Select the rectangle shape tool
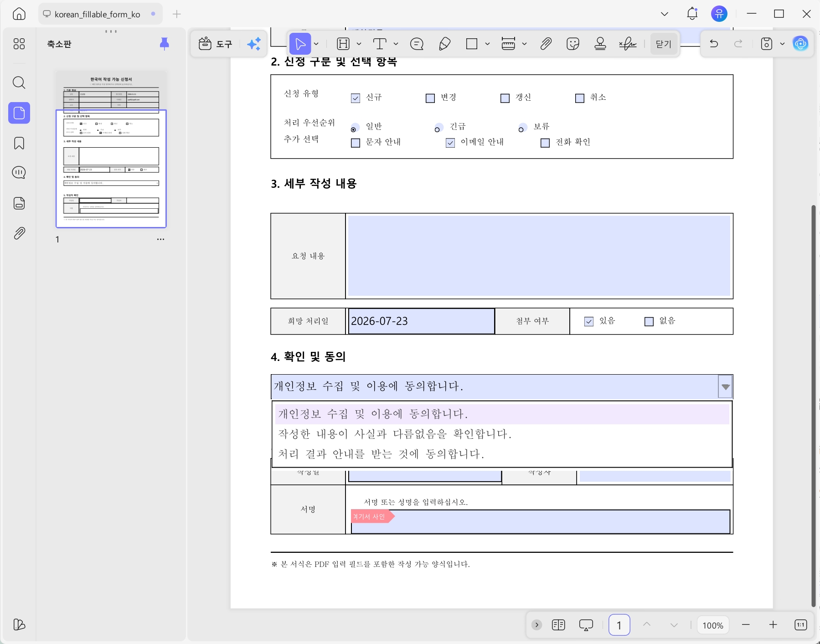Image resolution: width=820 pixels, height=644 pixels. 472,44
